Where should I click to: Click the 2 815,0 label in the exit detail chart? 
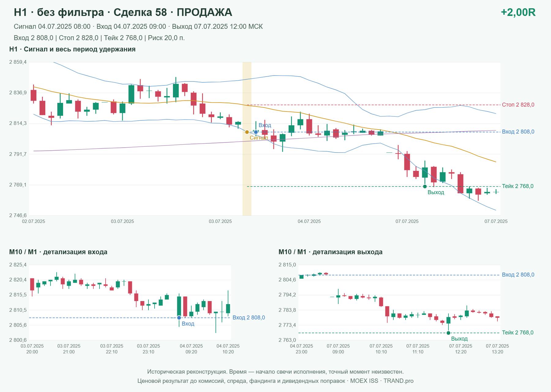pyautogui.click(x=287, y=265)
